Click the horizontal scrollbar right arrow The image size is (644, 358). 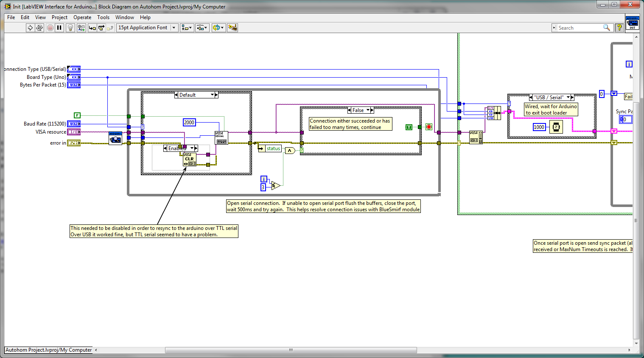click(x=629, y=350)
